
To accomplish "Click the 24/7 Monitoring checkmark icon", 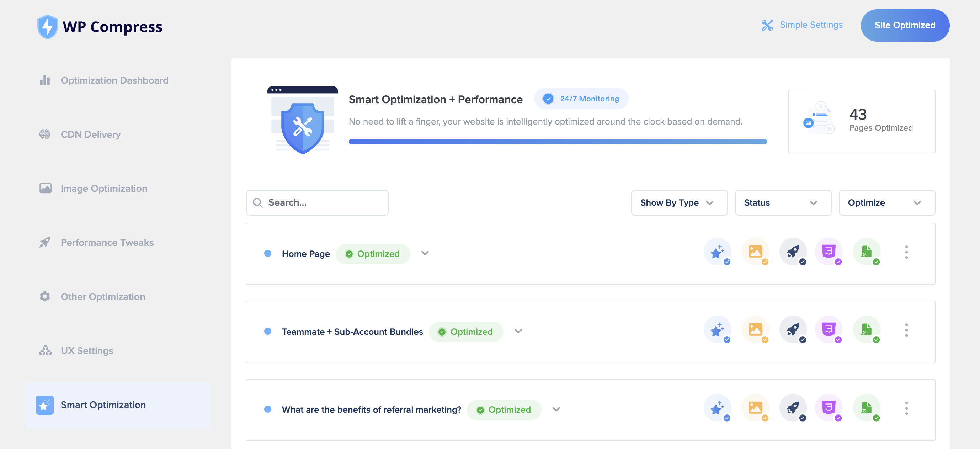I will click(x=548, y=99).
